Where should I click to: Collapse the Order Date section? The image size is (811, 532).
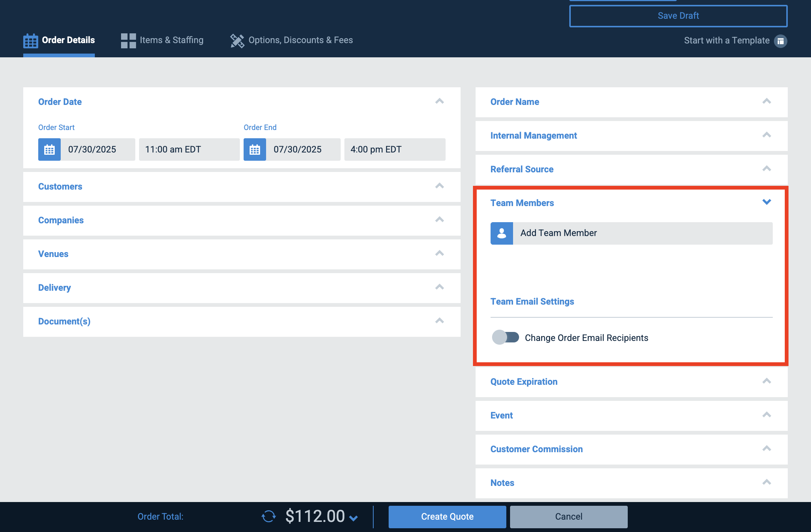point(440,101)
